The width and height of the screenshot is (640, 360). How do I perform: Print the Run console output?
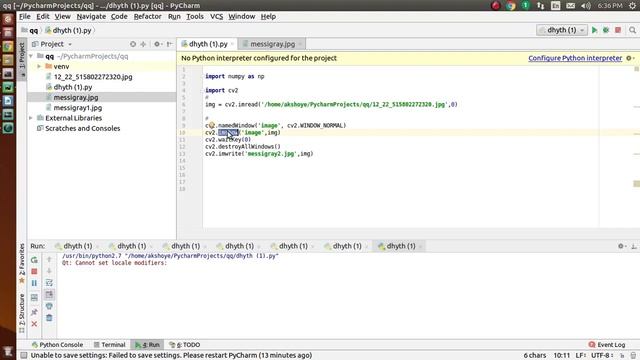(x=49, y=306)
